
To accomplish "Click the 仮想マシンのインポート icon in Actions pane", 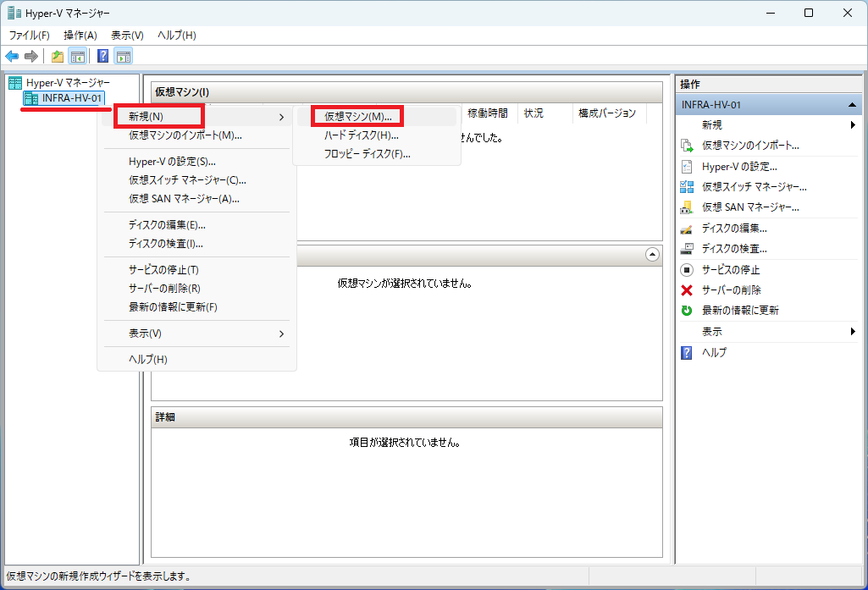I will (x=687, y=146).
